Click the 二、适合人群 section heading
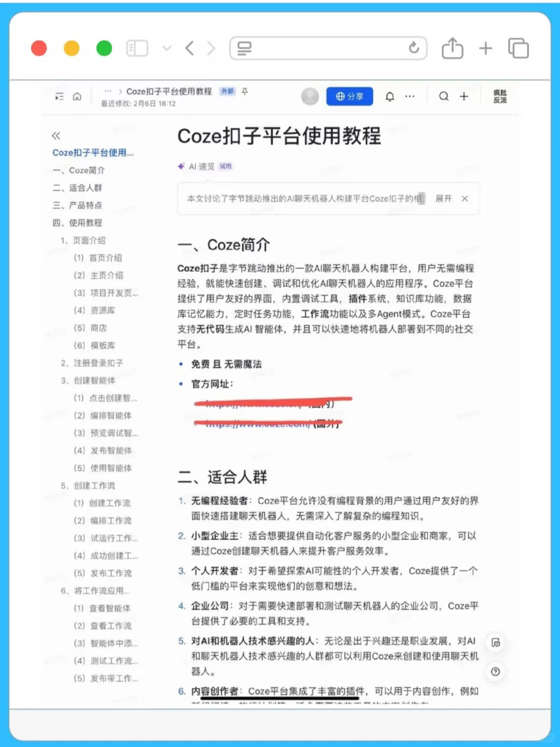The width and height of the screenshot is (560, 747). 222,477
